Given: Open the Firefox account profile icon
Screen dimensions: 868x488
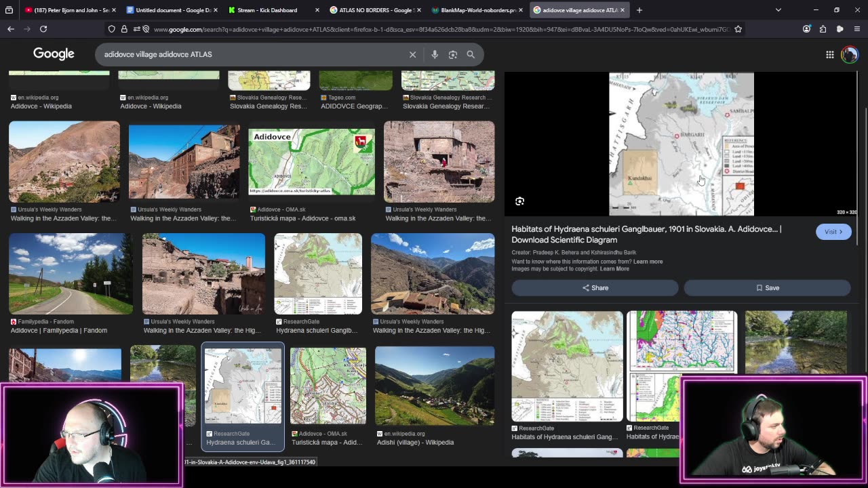Looking at the screenshot, I should click(806, 29).
